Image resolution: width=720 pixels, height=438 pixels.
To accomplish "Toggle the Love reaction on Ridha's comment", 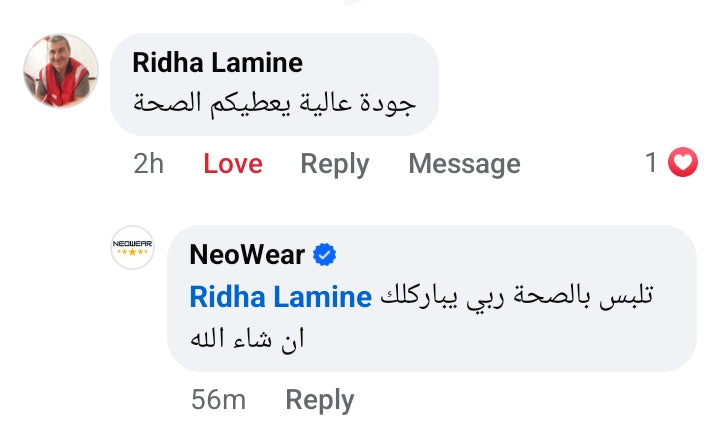I will [x=233, y=164].
